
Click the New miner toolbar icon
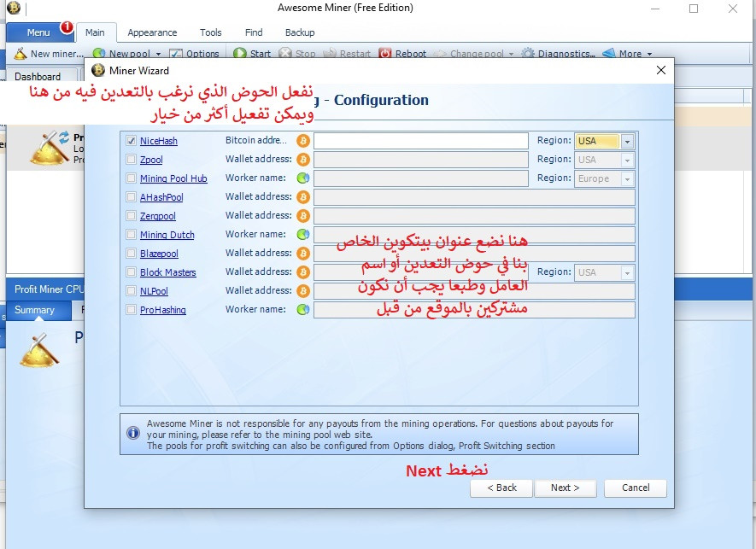(20, 53)
